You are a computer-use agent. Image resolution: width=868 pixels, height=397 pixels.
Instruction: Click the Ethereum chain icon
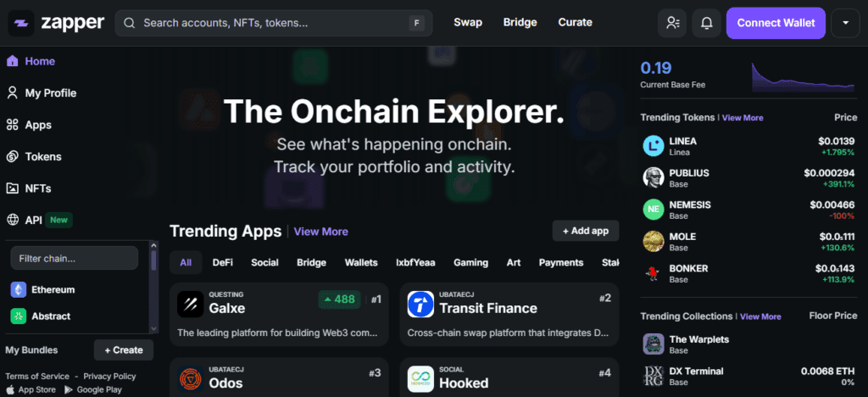pos(19,289)
